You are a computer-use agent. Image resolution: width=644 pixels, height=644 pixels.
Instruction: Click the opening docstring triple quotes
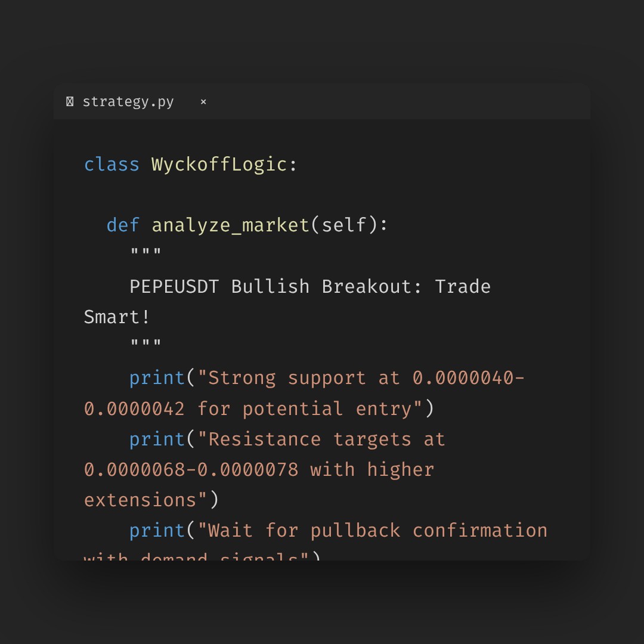(145, 253)
